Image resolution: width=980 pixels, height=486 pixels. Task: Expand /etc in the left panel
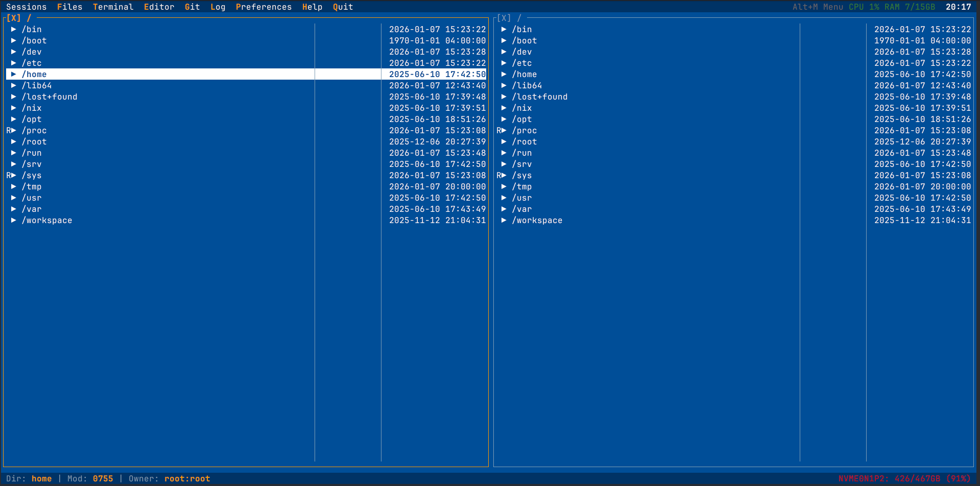click(14, 63)
